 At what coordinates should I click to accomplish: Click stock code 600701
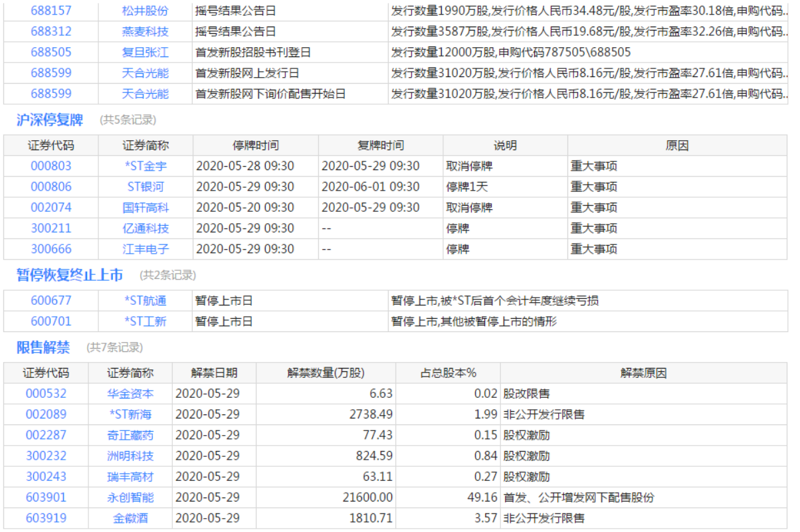pyautogui.click(x=51, y=321)
